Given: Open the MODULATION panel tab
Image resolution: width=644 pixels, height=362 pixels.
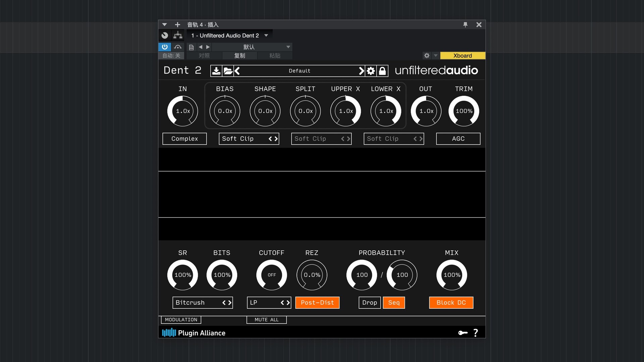Looking at the screenshot, I should pos(181,320).
